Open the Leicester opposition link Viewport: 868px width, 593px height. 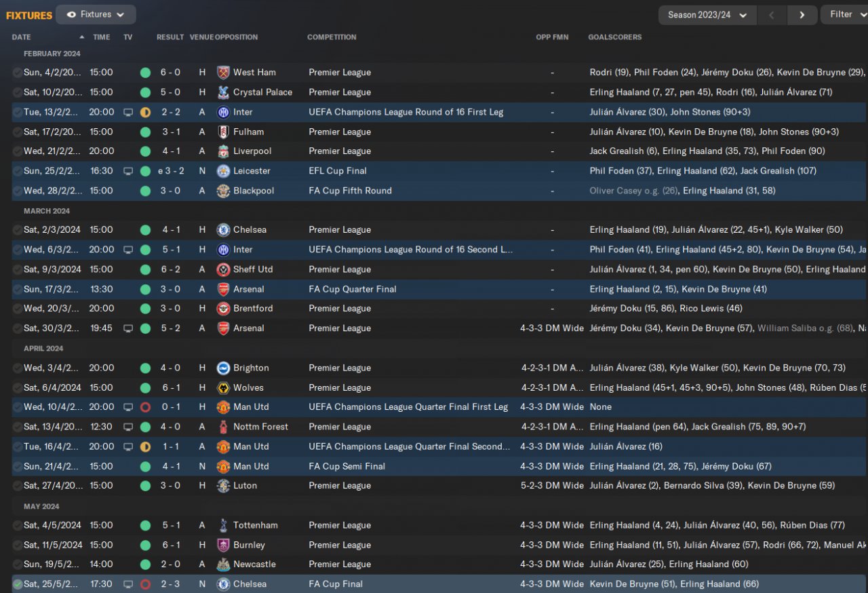[x=252, y=171]
